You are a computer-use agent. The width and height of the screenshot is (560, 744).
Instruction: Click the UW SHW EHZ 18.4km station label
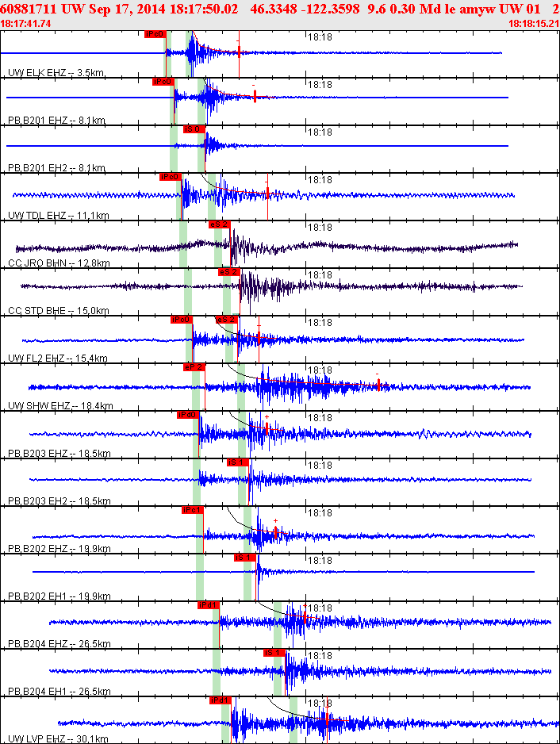[x=61, y=405]
